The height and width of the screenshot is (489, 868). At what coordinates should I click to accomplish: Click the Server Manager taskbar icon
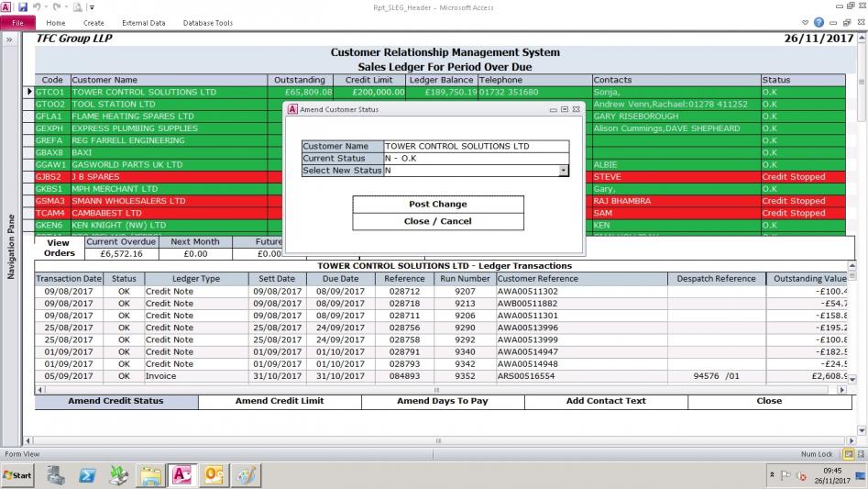56,475
